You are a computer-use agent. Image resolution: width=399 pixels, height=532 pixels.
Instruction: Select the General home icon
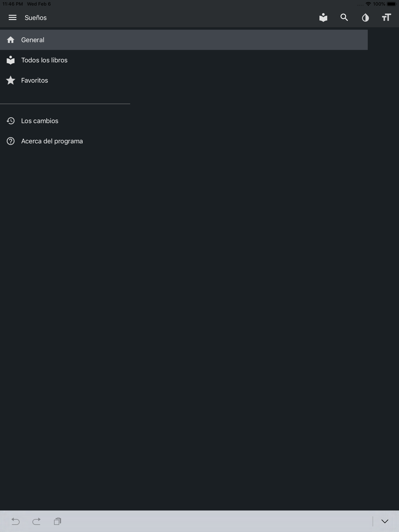coord(11,40)
